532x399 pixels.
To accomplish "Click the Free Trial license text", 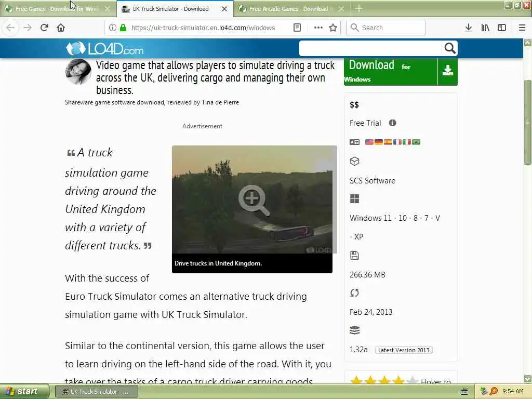I will point(365,123).
